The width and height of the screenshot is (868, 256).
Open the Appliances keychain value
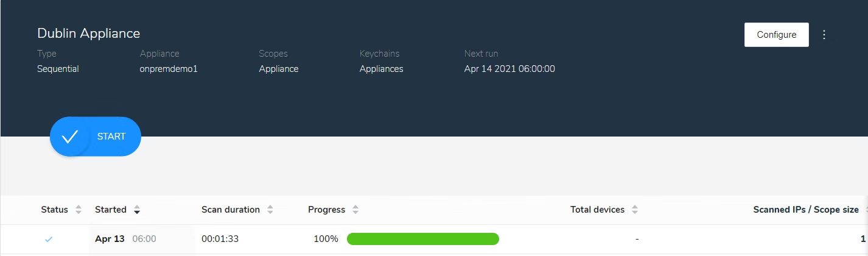(382, 69)
